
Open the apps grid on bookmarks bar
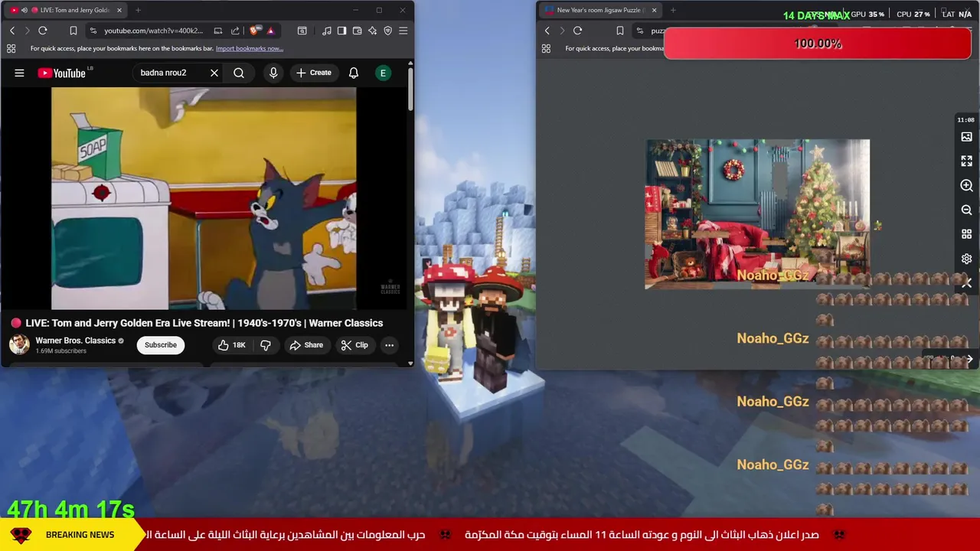(x=11, y=48)
